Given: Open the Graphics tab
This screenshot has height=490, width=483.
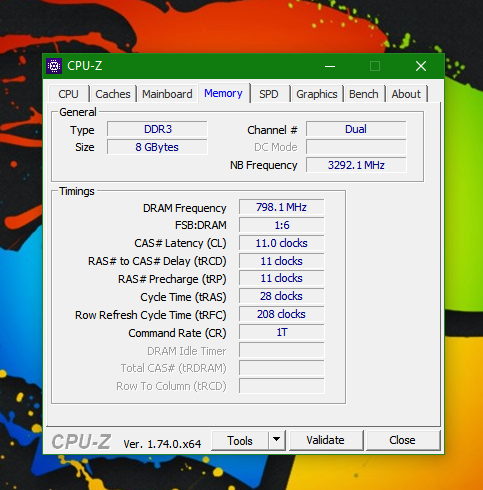Looking at the screenshot, I should [x=317, y=94].
